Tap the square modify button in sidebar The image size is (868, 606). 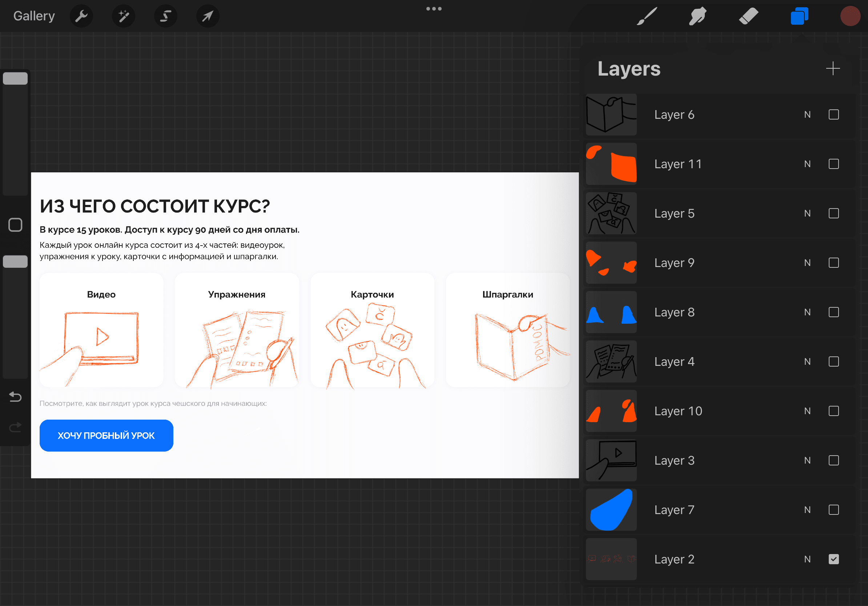tap(15, 225)
